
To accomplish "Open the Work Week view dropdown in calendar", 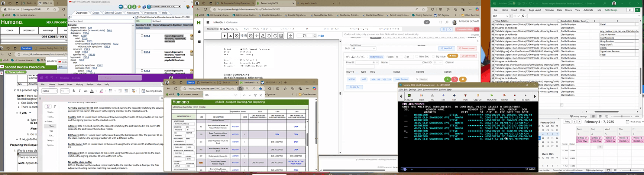I will coord(635,122).
